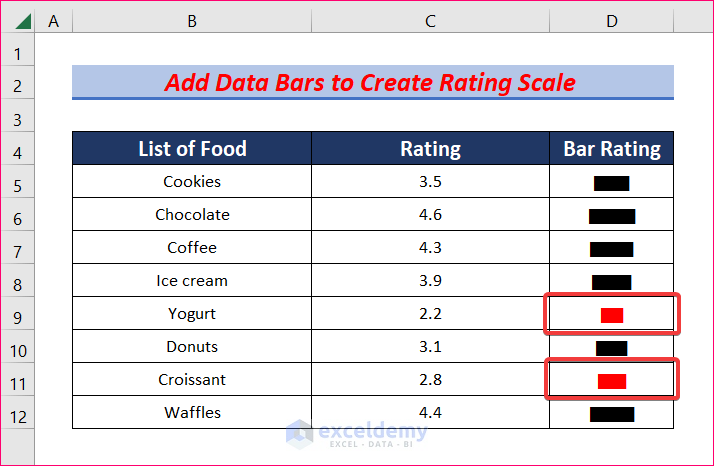Click the Croissant name cell

(192, 380)
